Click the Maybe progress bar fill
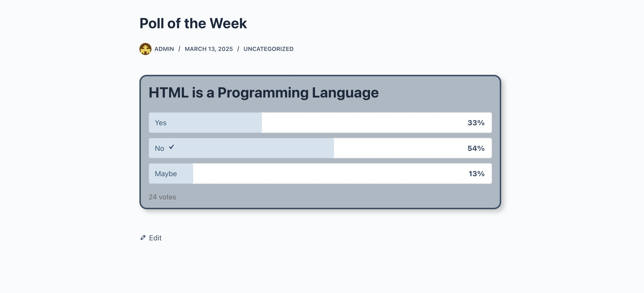Viewport: 644px width, 293px height. click(171, 173)
